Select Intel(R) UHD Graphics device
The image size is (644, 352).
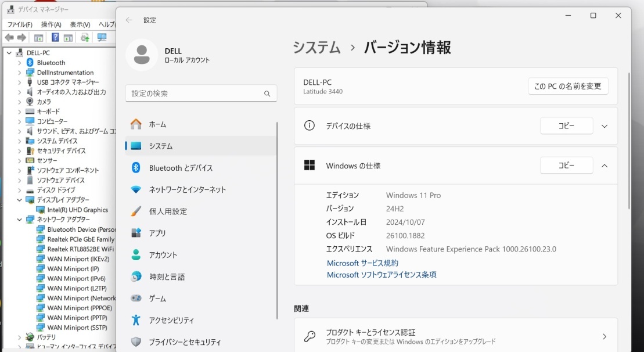tap(77, 210)
